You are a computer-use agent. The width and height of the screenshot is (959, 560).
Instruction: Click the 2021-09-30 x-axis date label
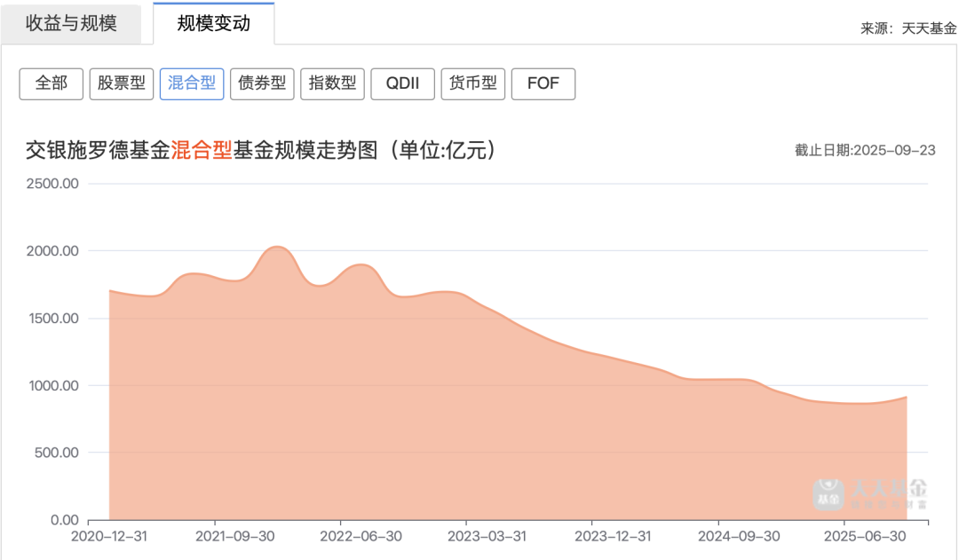click(x=234, y=537)
